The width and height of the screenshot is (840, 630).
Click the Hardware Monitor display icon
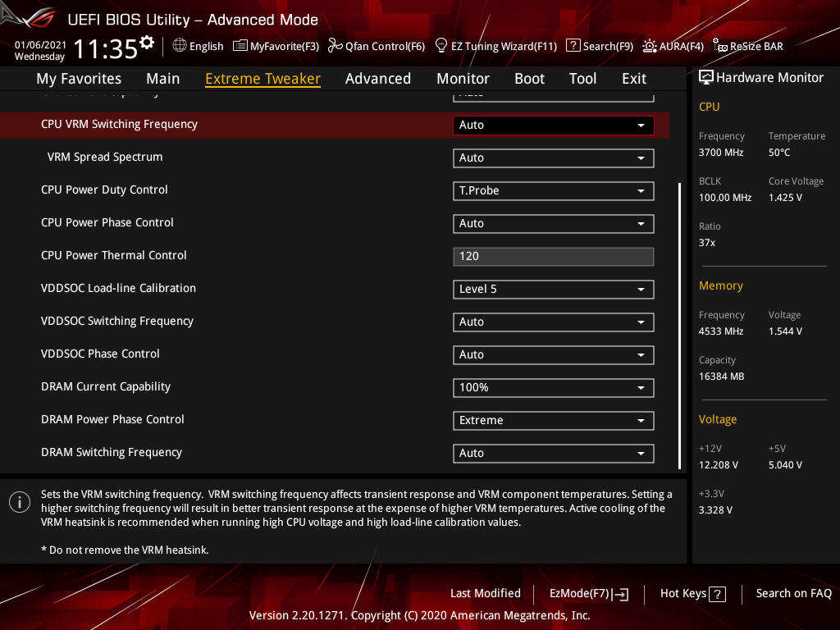(706, 78)
